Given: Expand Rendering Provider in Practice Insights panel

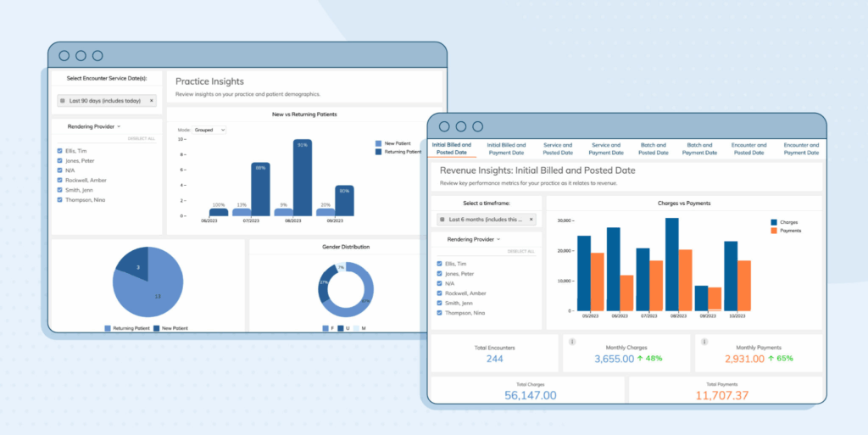Looking at the screenshot, I should pos(94,126).
